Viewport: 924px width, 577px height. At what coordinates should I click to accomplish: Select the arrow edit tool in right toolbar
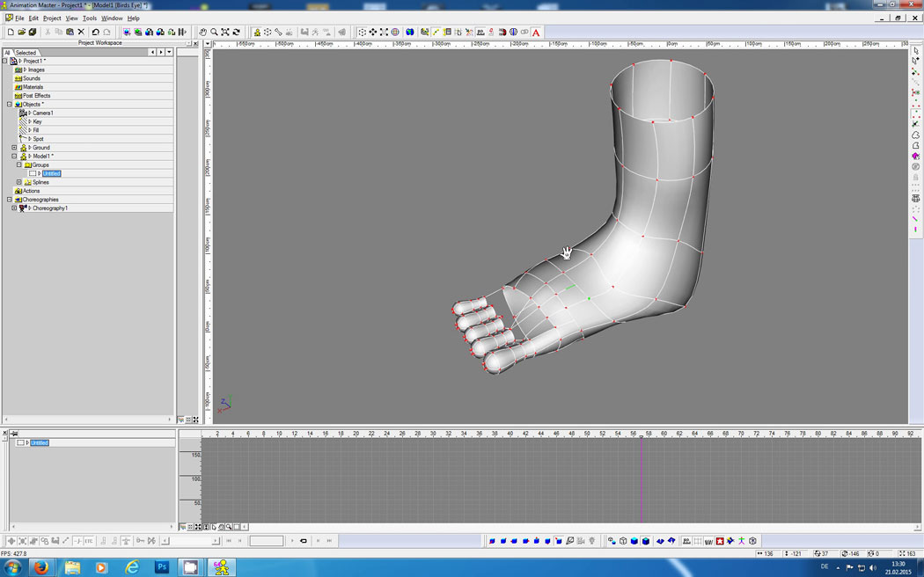916,51
